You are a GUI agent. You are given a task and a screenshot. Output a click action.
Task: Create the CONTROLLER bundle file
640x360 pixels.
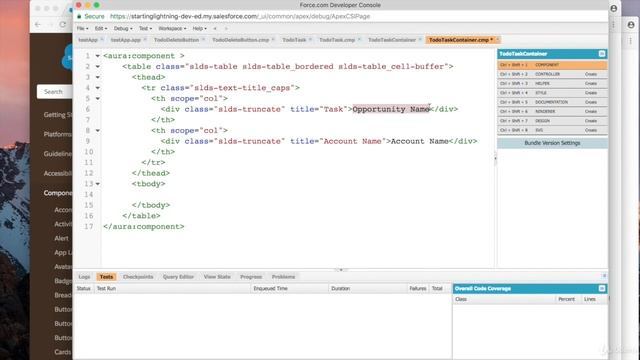591,74
